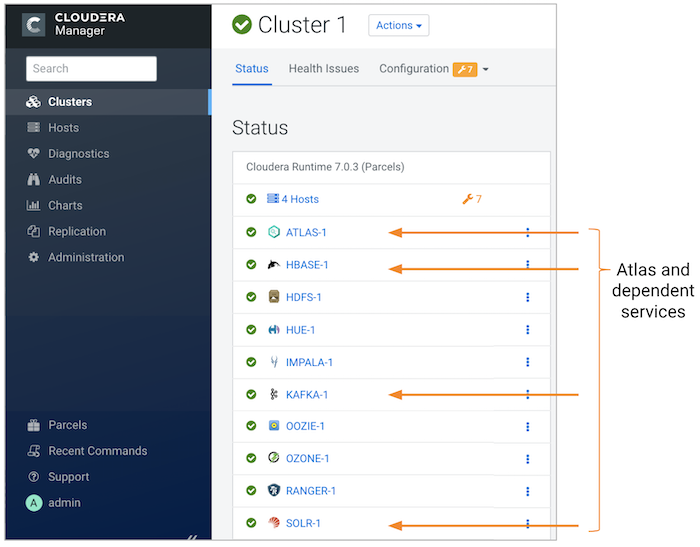Expand the ATLAS-1 three-dot actions menu
Viewport: 700px width, 547px height.
point(527,232)
